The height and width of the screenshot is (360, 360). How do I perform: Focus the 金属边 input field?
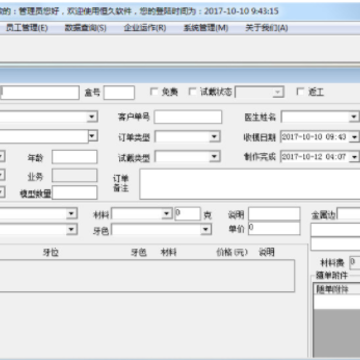(x=349, y=214)
